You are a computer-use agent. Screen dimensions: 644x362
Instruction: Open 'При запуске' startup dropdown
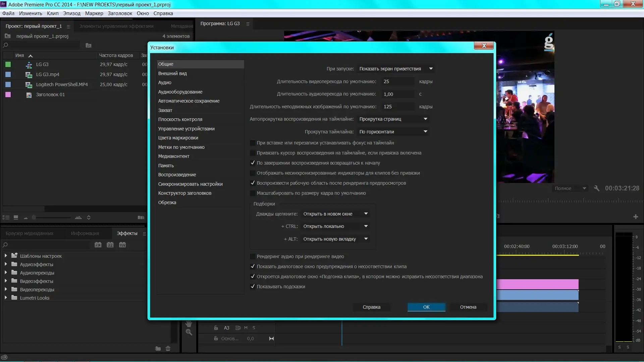[396, 69]
